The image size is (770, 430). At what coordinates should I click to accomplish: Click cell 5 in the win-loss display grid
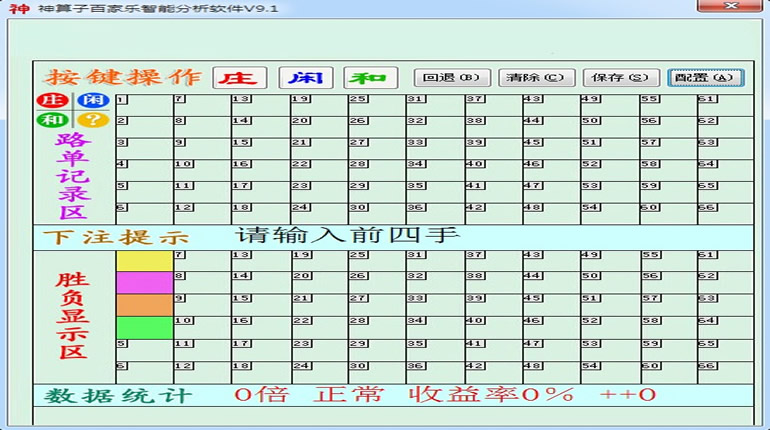[144, 350]
